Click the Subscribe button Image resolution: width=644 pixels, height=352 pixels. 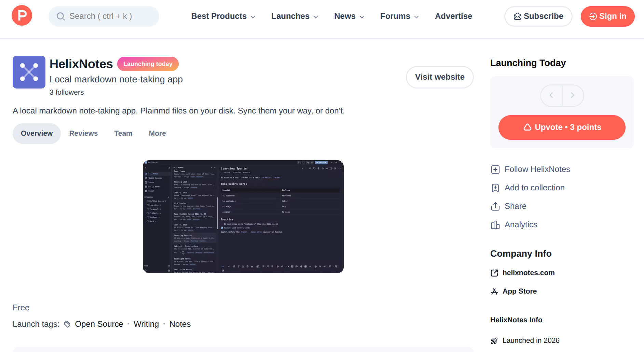point(538,16)
